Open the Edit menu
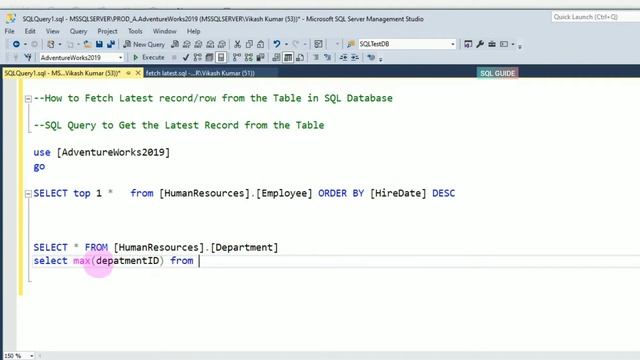The height and width of the screenshot is (360, 640). pos(30,31)
